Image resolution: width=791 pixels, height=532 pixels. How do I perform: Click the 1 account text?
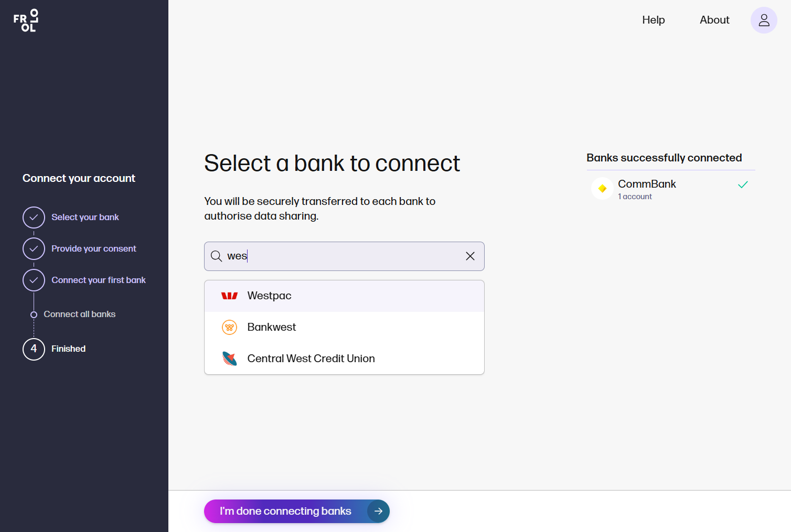coord(635,197)
